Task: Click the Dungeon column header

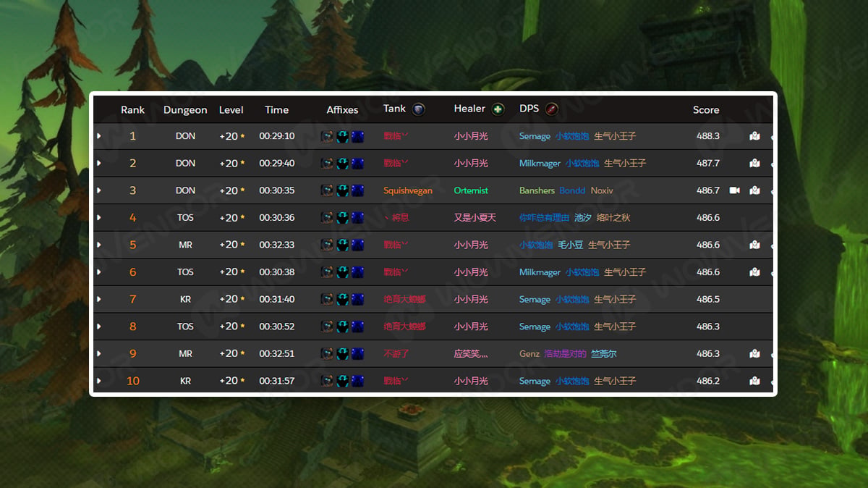Action: pyautogui.click(x=185, y=110)
